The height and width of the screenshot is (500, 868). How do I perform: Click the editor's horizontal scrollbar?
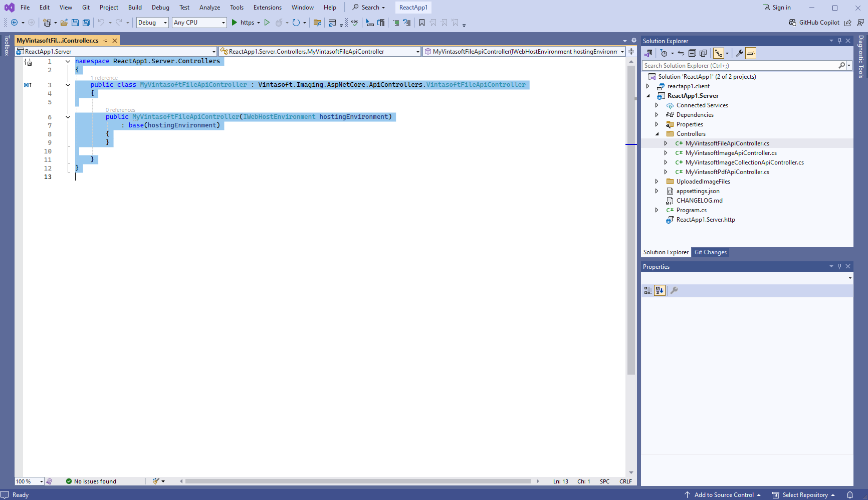tap(358, 481)
